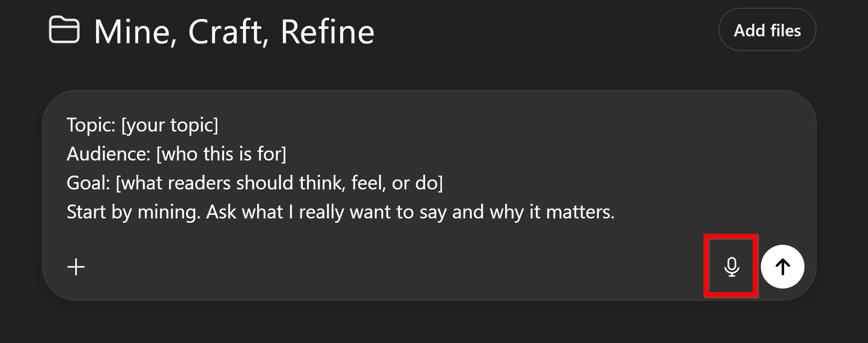Click empty space between plus and microphone

click(389, 266)
